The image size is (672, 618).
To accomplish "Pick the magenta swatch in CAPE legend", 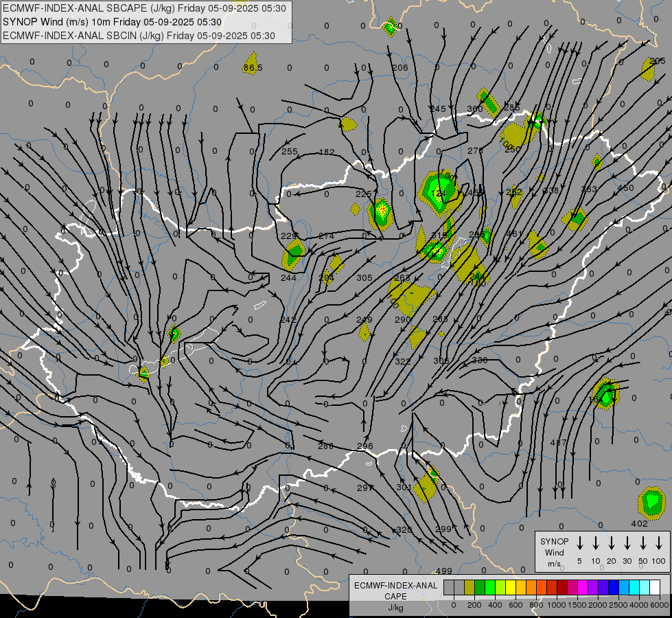I will [583, 588].
